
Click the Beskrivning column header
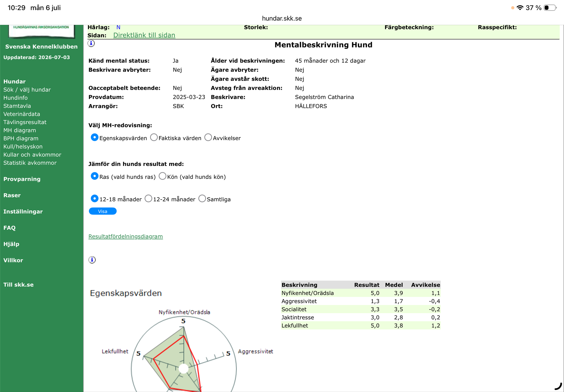tap(299, 285)
